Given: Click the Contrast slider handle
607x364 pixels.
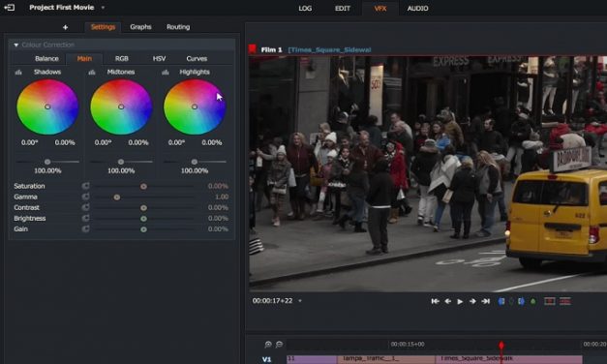Looking at the screenshot, I should pyautogui.click(x=143, y=208).
